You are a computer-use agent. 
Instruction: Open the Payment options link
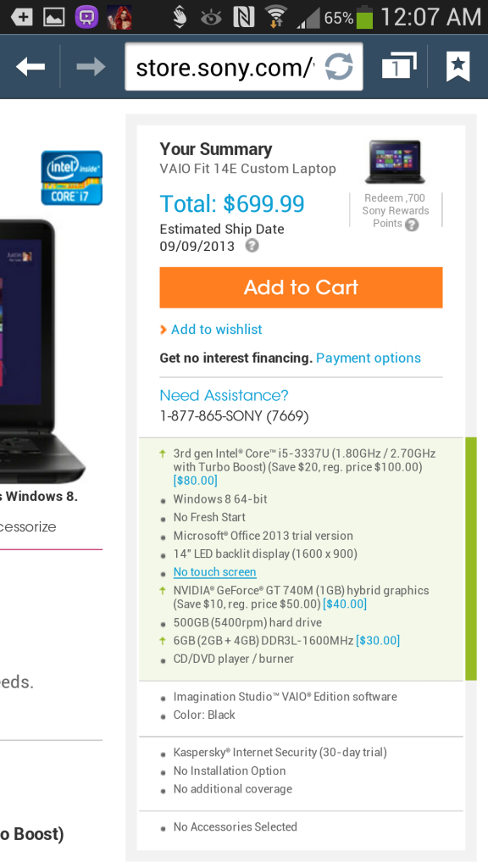[x=369, y=359]
